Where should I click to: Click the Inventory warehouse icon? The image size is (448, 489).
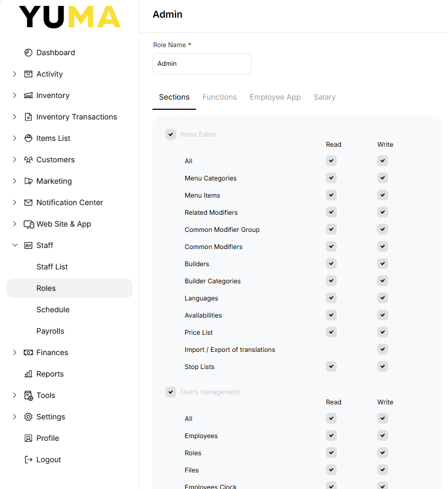(28, 95)
